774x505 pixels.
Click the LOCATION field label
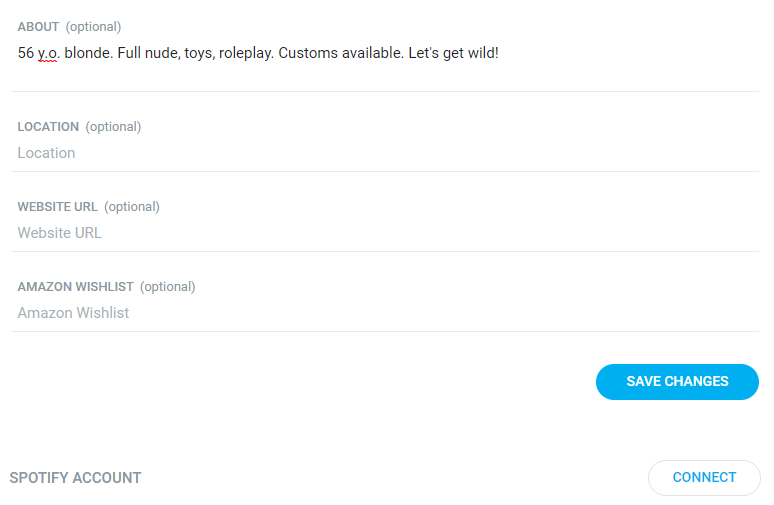[x=48, y=127]
